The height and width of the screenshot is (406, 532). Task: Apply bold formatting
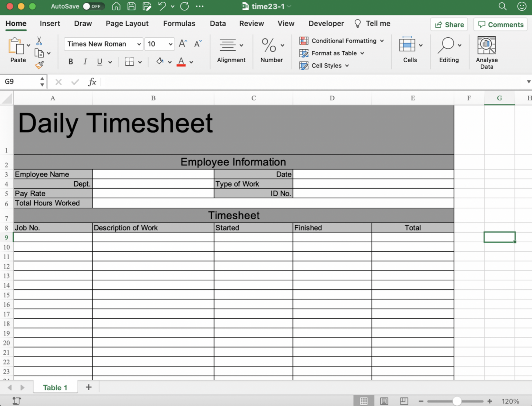pos(70,62)
